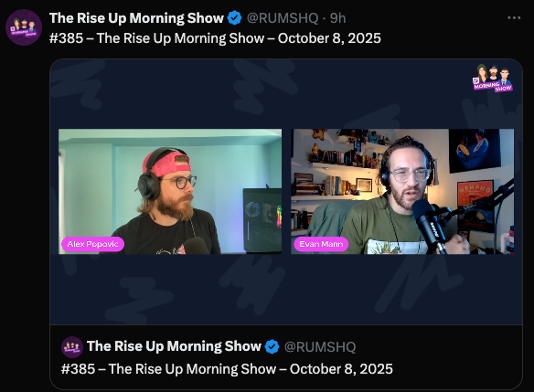Image resolution: width=534 pixels, height=392 pixels.
Task: Open the quoted post's #385 episode text
Action: coord(227,369)
